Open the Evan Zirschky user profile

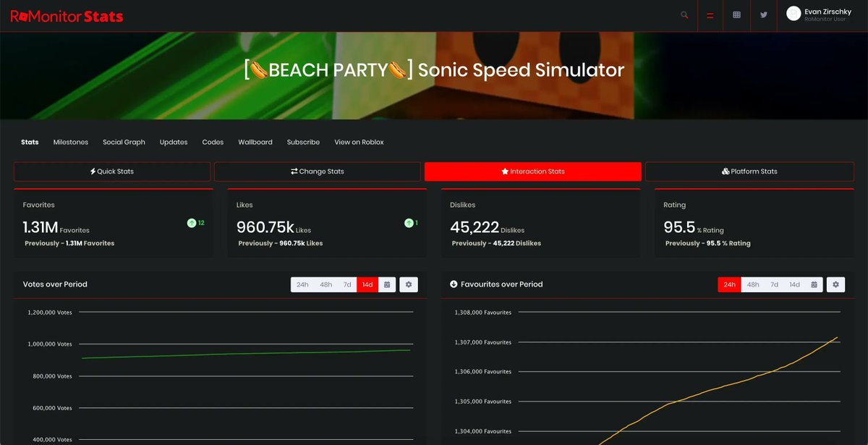[821, 14]
